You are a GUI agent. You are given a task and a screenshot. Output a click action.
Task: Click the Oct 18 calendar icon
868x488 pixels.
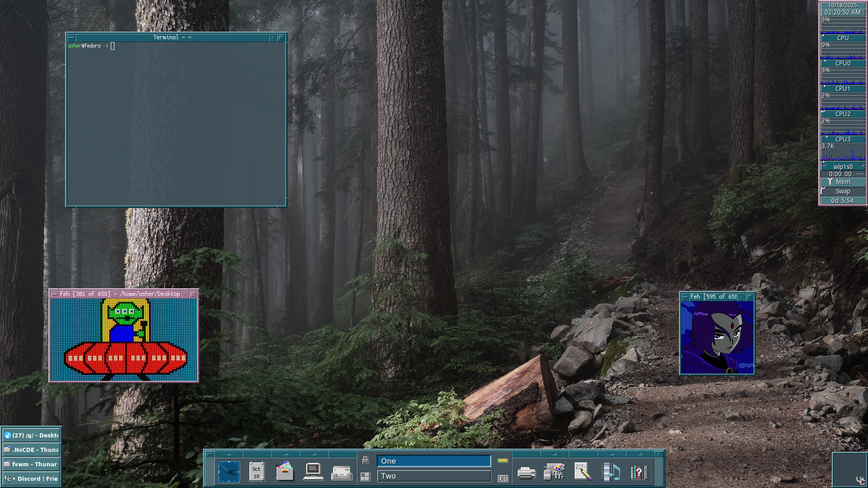(x=256, y=472)
